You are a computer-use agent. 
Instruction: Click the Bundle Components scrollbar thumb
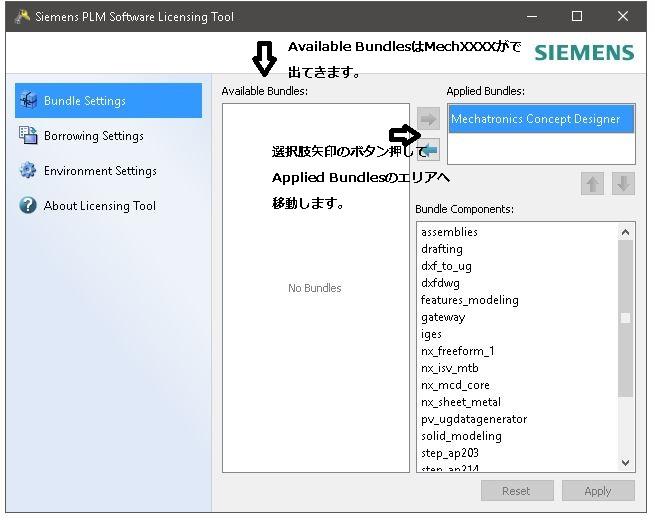(625, 318)
